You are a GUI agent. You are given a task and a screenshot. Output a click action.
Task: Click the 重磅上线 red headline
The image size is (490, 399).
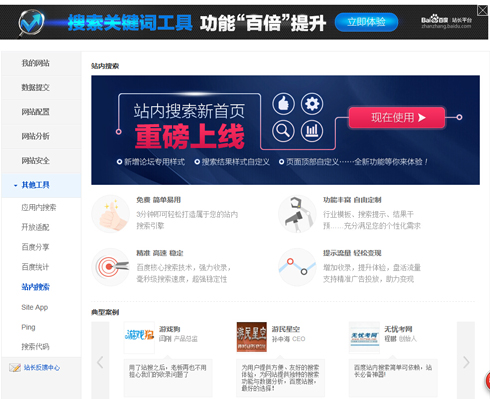pos(190,136)
